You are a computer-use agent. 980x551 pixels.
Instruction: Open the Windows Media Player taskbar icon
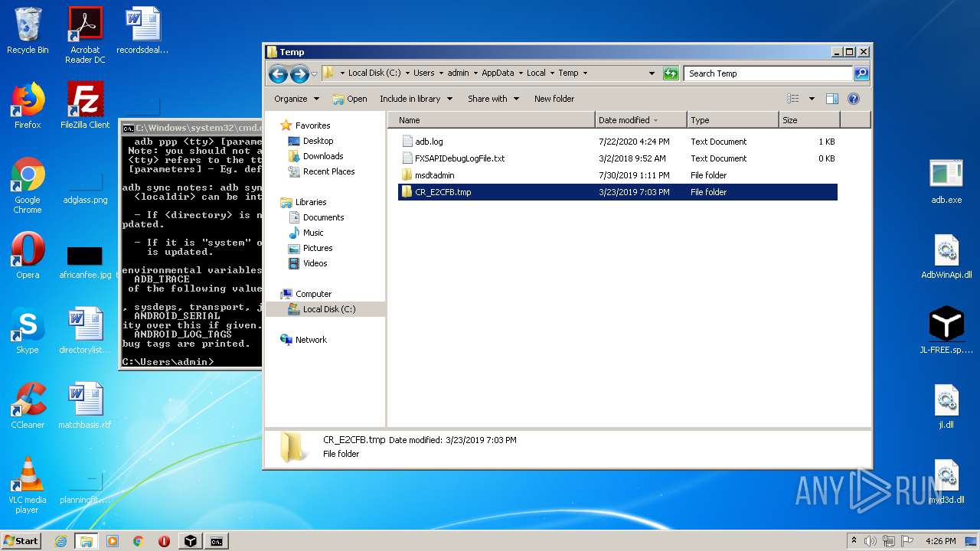click(x=113, y=541)
